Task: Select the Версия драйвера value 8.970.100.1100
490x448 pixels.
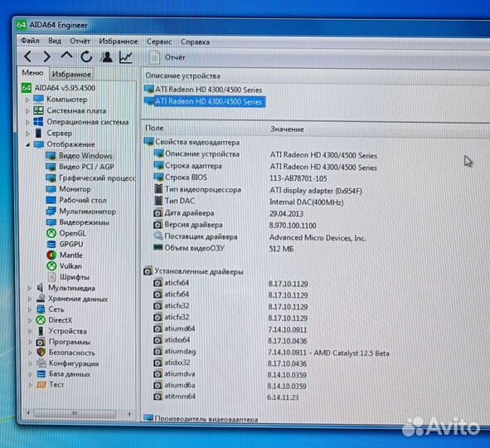Action: (293, 226)
